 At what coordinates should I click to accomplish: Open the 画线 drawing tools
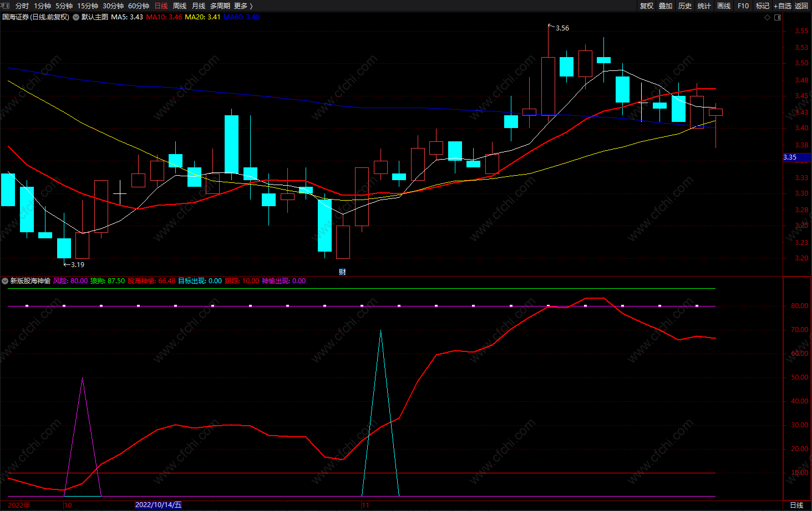coord(724,6)
